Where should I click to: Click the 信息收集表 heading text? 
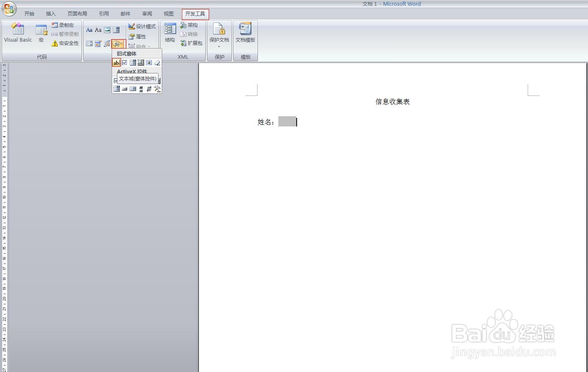pos(392,102)
